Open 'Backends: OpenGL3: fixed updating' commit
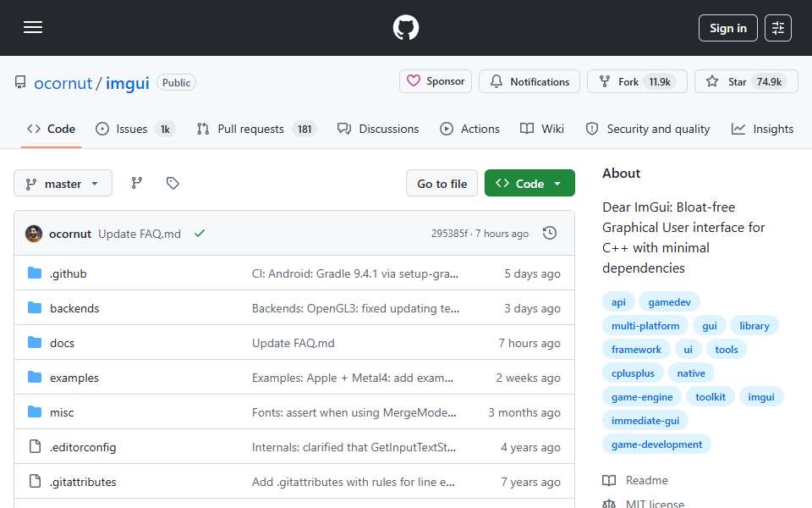This screenshot has height=508, width=812. pos(355,308)
